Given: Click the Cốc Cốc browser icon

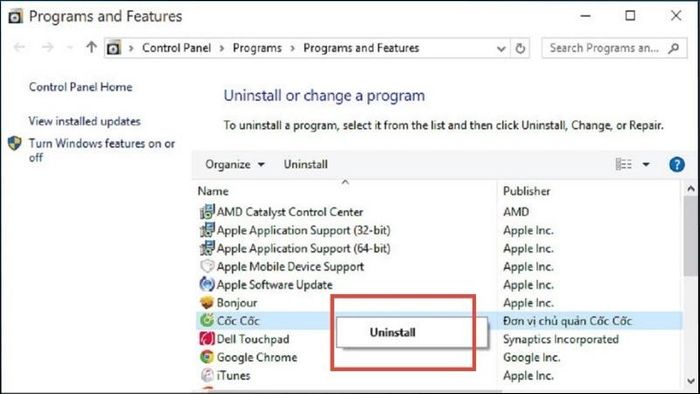Looking at the screenshot, I should [207, 320].
